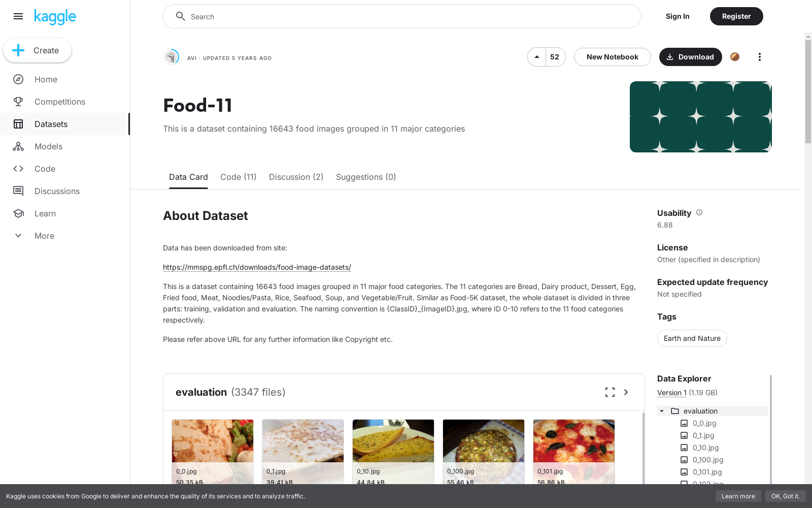The width and height of the screenshot is (812, 508).
Task: Switch to the Code (11) tab
Action: coord(239,177)
